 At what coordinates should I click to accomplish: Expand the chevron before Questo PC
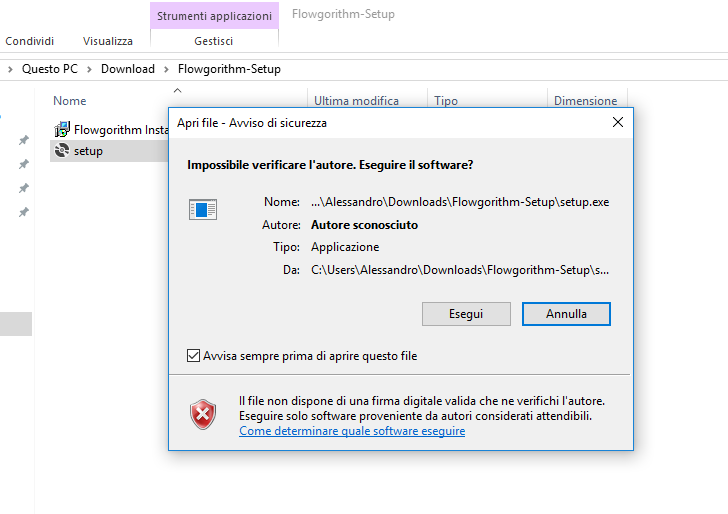11,69
